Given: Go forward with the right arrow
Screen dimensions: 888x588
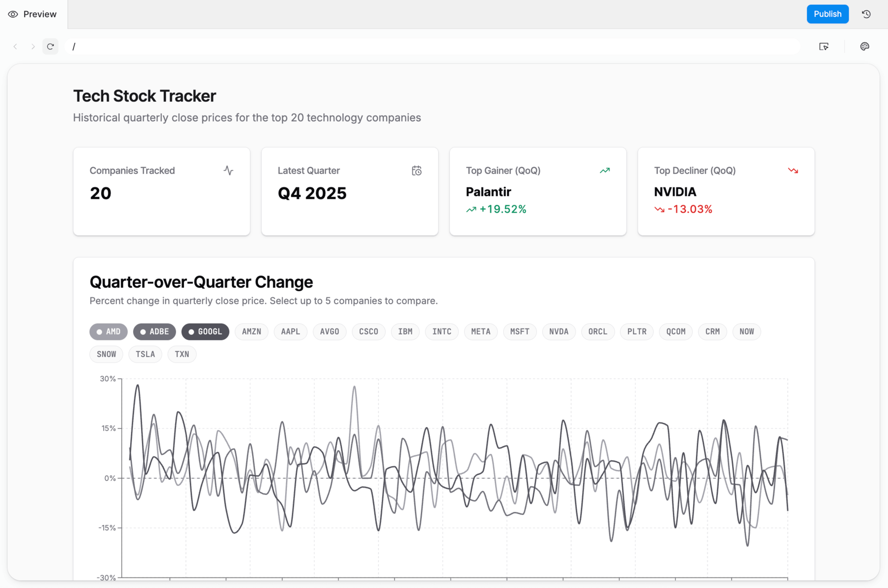Looking at the screenshot, I should click(33, 46).
